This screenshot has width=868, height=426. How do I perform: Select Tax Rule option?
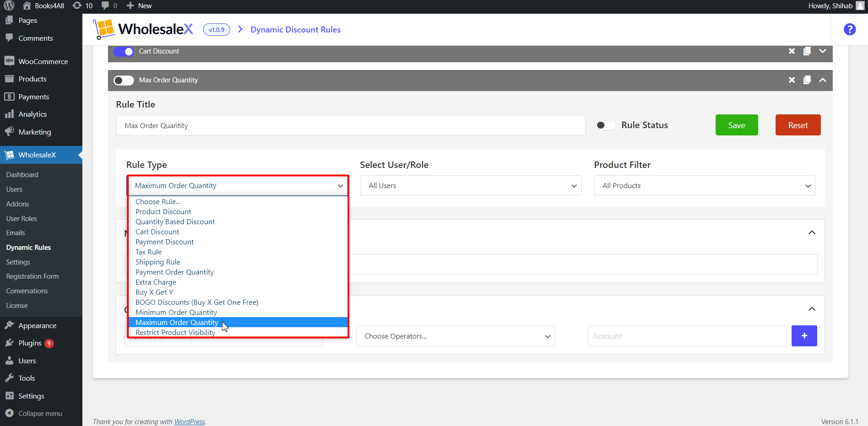(238, 252)
